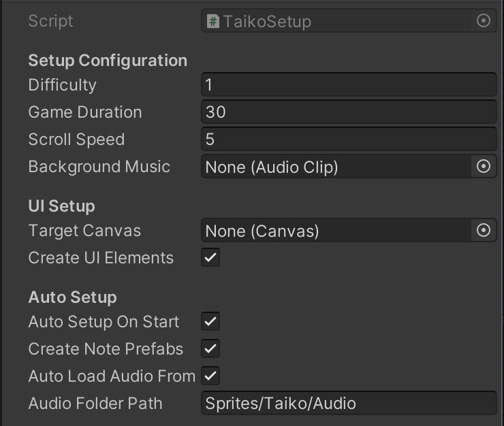Screen dimensions: 504x426
Task: Click the TaikoSetup script file icon
Action: coord(212,22)
